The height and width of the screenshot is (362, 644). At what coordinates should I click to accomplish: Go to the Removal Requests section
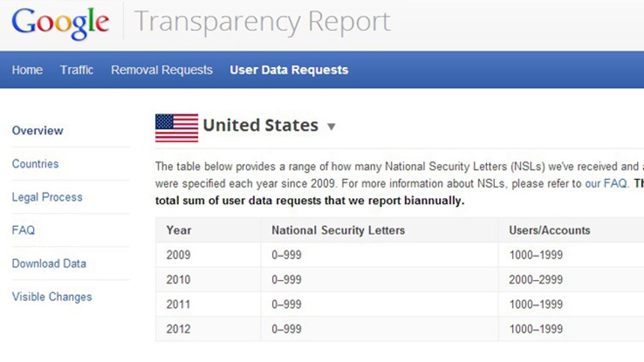coord(162,70)
